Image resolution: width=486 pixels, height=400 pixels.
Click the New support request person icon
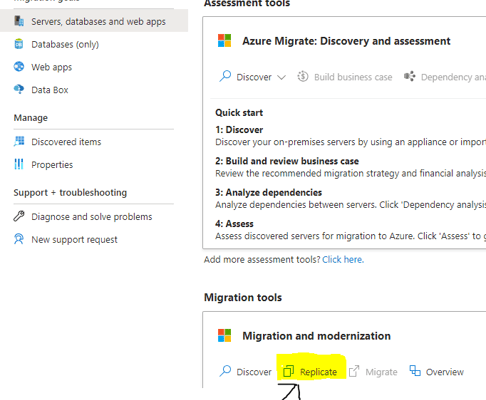(19, 239)
